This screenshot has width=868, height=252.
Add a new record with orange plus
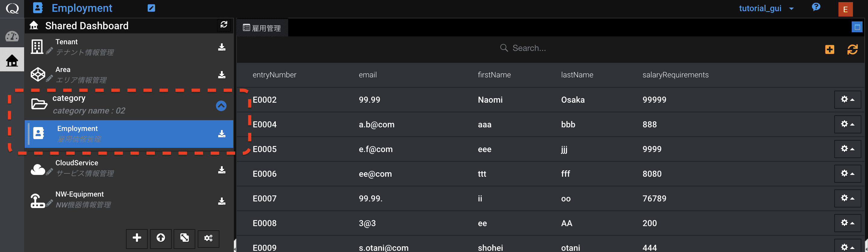[x=830, y=49]
